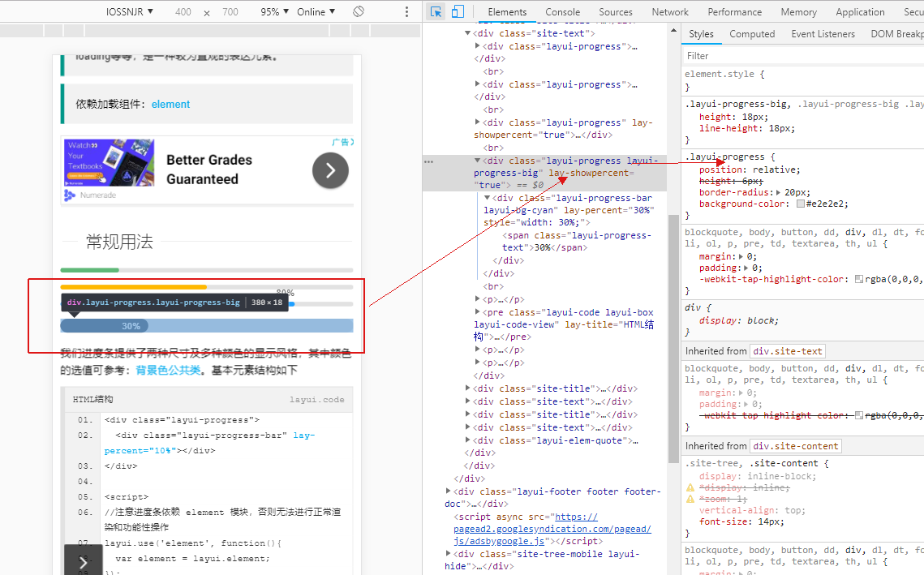
Task: Click the viewport height field 700
Action: tap(230, 12)
